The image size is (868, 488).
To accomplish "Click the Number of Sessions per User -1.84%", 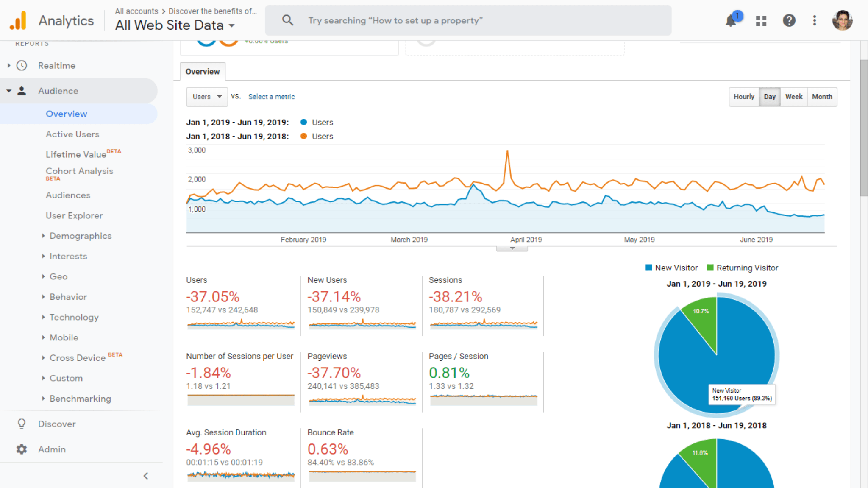I will pyautogui.click(x=209, y=373).
